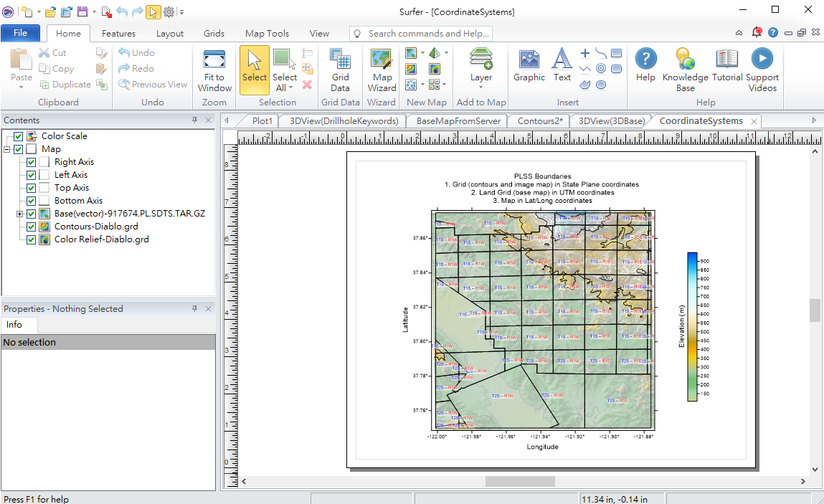
Task: Switch to the Map Tools ribbon tab
Action: click(267, 33)
